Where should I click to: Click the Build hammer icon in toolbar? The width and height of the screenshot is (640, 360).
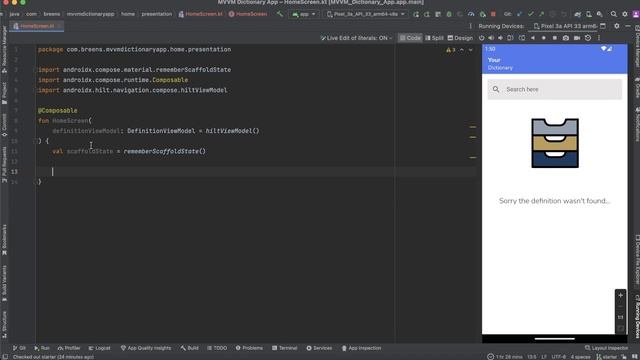280,14
